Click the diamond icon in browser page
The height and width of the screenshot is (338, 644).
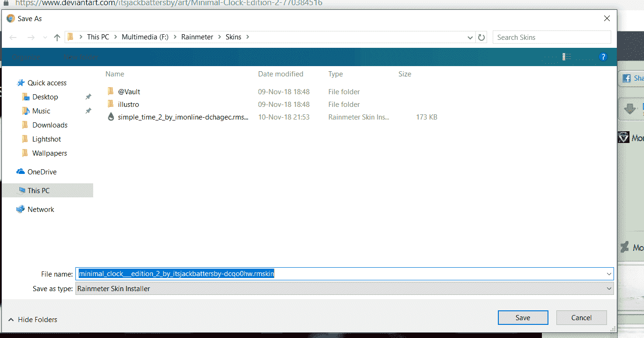pos(624,137)
